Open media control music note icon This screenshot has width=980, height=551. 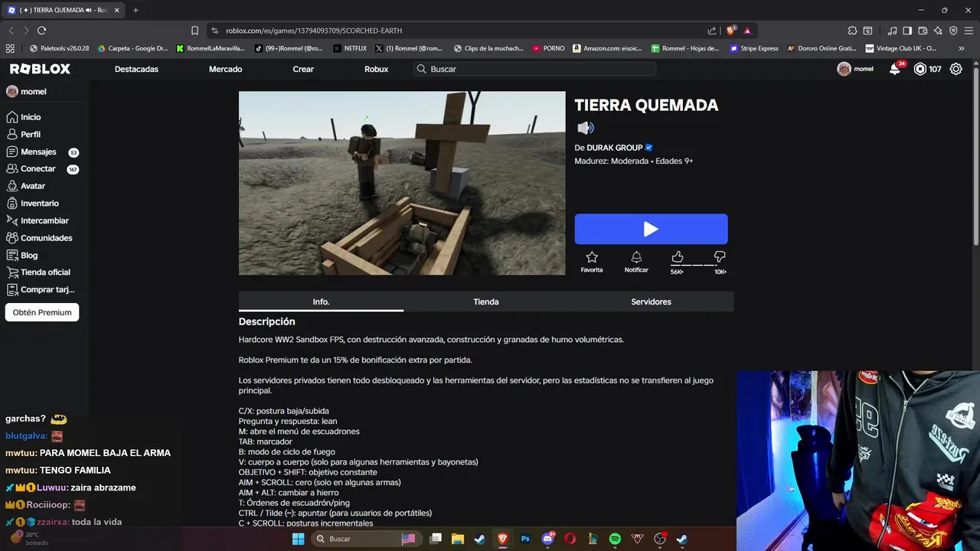point(892,31)
